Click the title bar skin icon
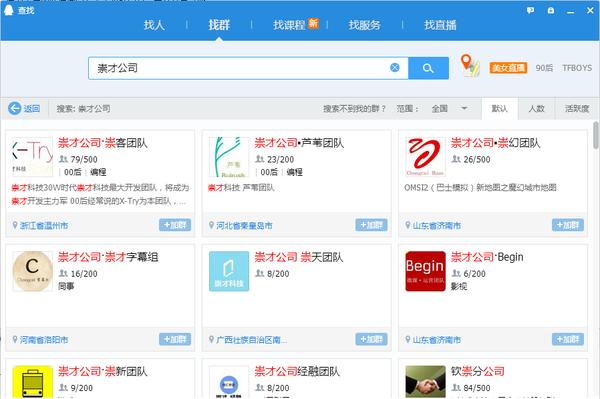Screen dimensions: 600x399 tap(551, 11)
